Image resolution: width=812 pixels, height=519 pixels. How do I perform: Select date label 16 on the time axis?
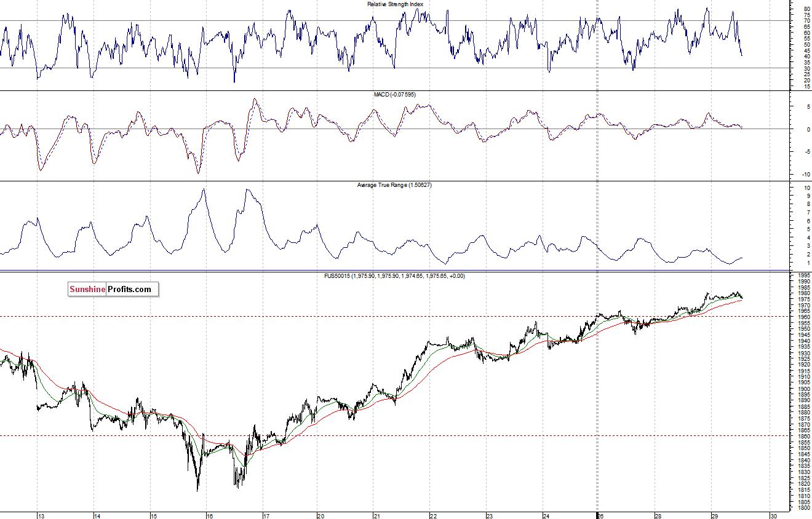[x=210, y=516]
